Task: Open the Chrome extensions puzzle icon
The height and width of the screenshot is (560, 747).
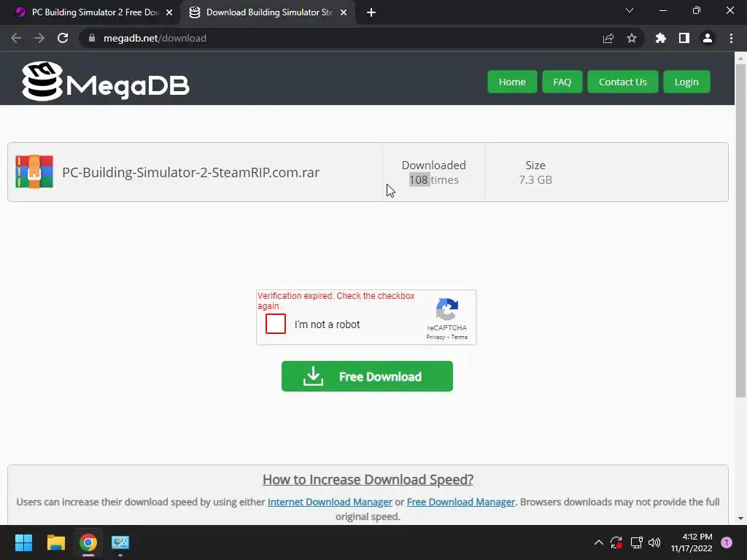Action: (x=661, y=38)
